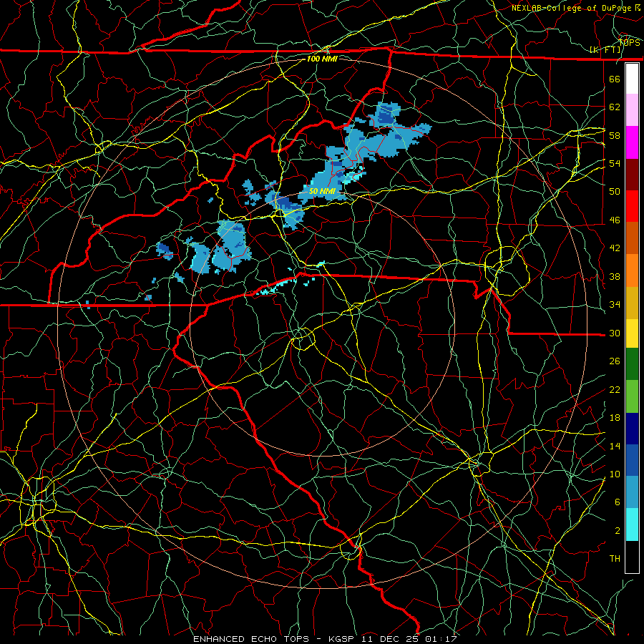Select the dark green scale swatch

coord(632,364)
